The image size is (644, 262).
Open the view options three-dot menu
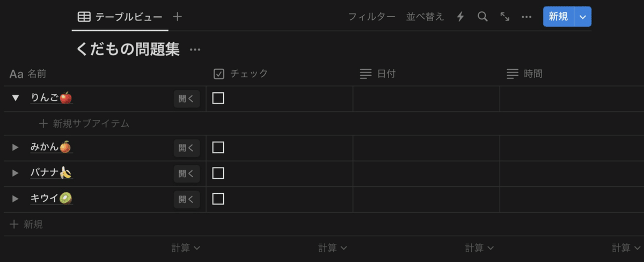coord(526,17)
